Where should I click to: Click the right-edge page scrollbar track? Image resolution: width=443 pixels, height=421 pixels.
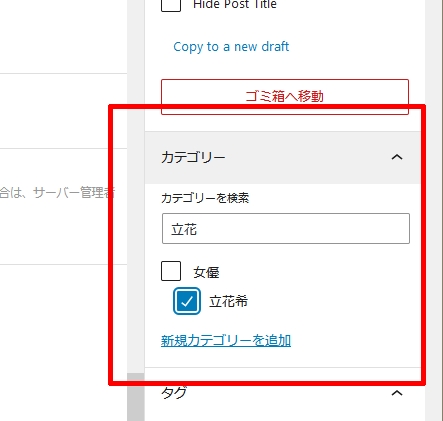pyautogui.click(x=434, y=210)
